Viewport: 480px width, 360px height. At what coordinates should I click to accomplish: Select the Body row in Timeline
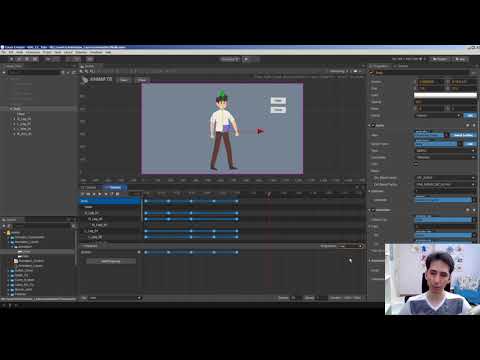pos(110,201)
